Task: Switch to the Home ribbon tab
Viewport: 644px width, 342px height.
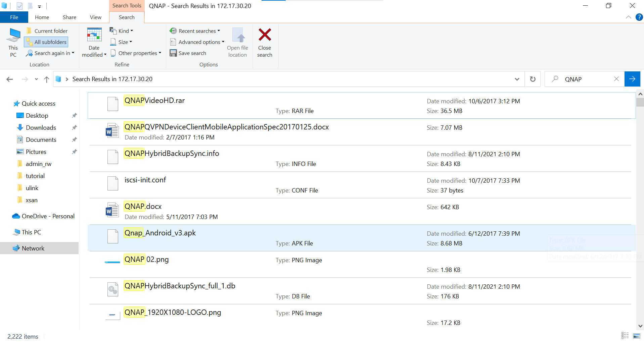Action: click(42, 17)
